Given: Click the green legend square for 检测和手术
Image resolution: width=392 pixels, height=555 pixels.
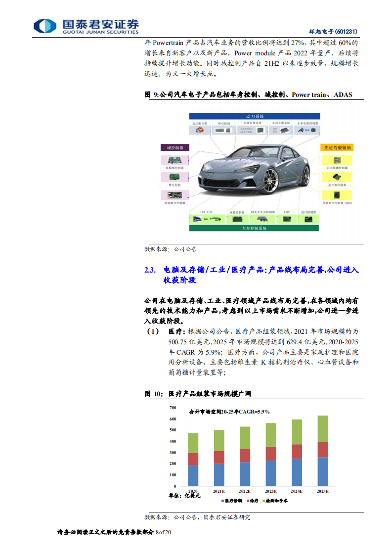Looking at the screenshot, I should point(263,501).
